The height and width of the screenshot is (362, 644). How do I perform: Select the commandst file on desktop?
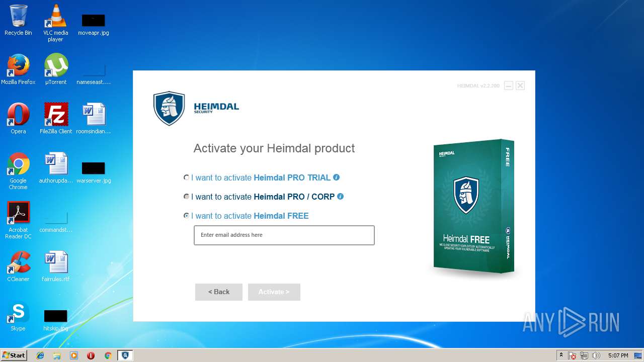55,222
